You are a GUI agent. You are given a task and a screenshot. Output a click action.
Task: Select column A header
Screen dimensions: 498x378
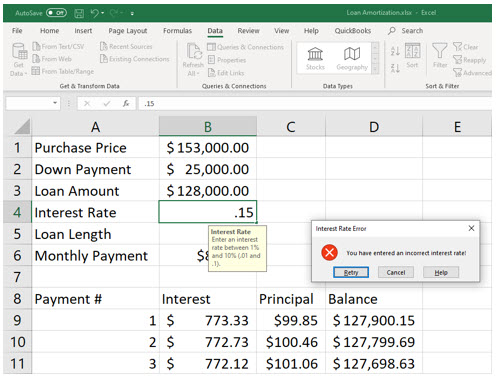point(95,127)
